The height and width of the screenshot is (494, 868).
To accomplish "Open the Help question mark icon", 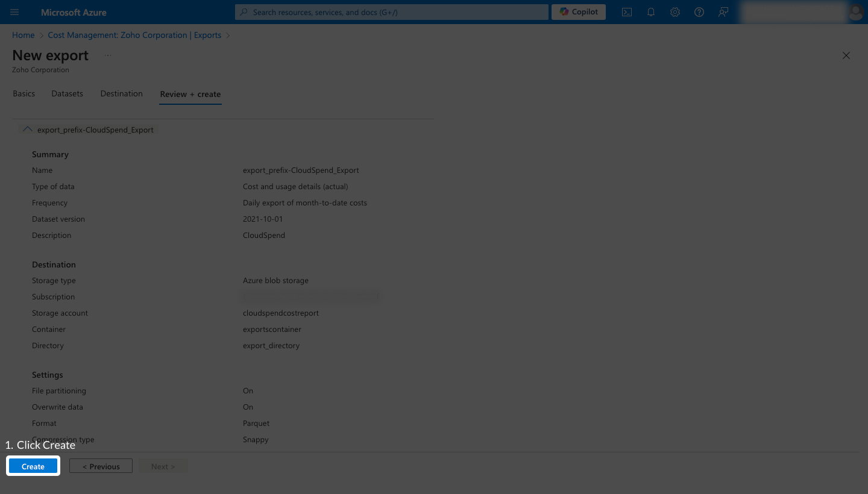I will 699,12.
